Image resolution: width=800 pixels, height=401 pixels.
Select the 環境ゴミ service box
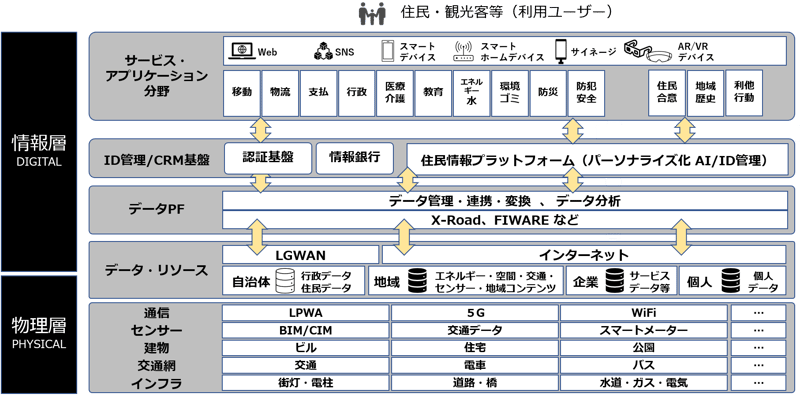[x=510, y=93]
